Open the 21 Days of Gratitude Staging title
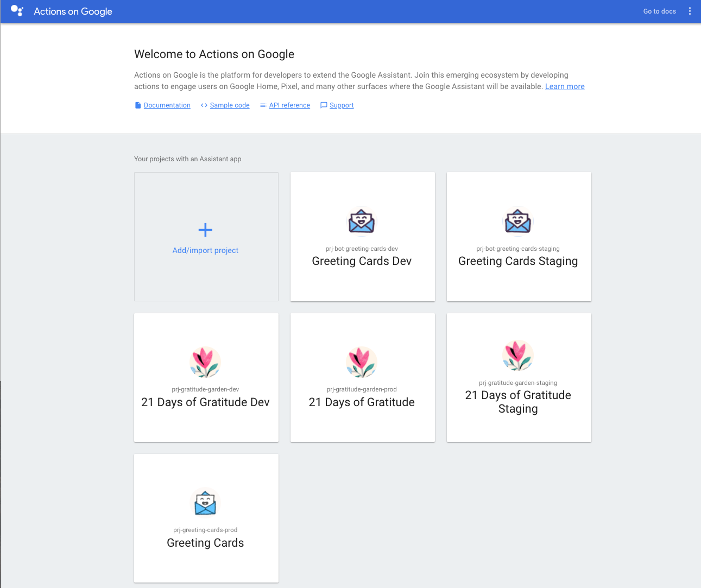 point(518,402)
